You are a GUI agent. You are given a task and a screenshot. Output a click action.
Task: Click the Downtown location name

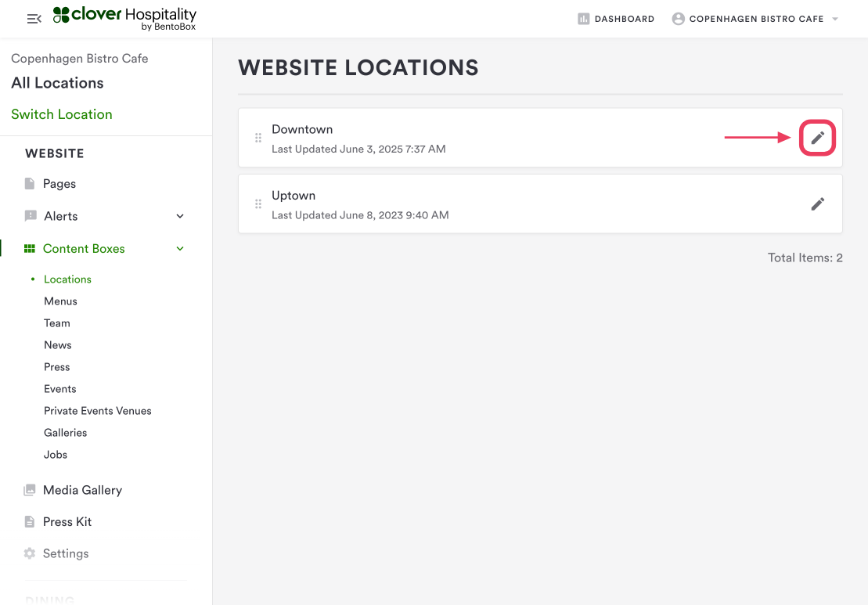301,129
